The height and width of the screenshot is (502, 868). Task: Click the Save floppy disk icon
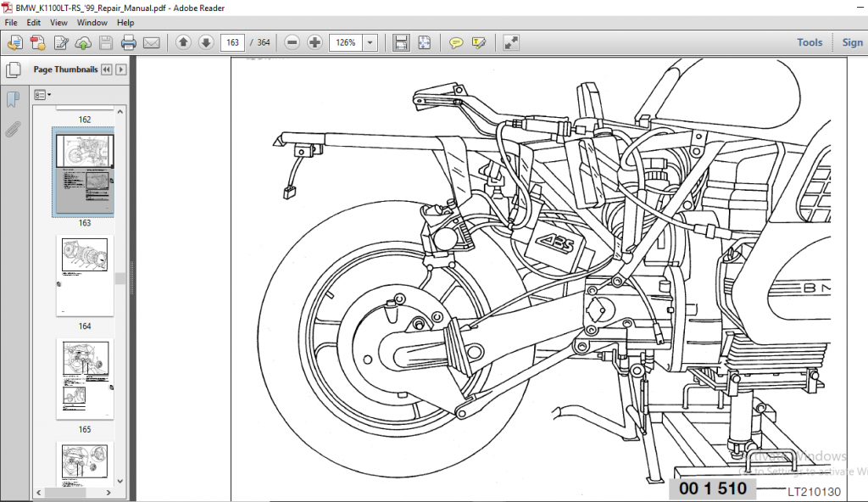pyautogui.click(x=106, y=42)
